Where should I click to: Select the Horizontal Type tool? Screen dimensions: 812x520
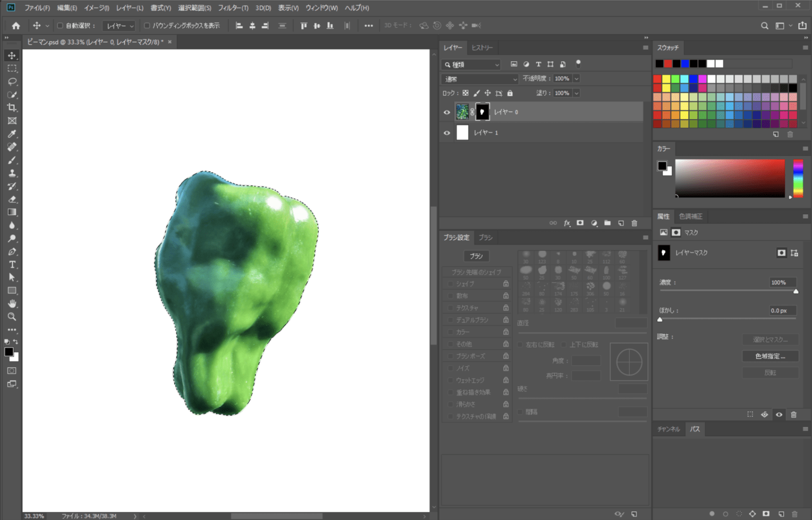pos(12,264)
